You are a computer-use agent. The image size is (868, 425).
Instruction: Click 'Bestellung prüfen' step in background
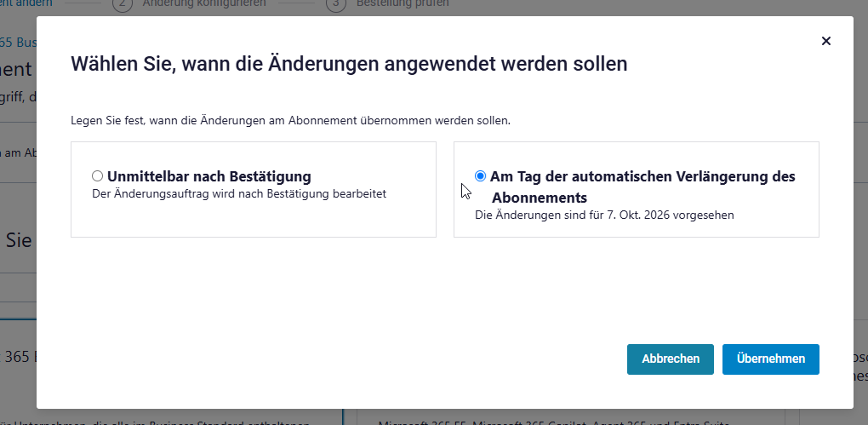click(403, 3)
